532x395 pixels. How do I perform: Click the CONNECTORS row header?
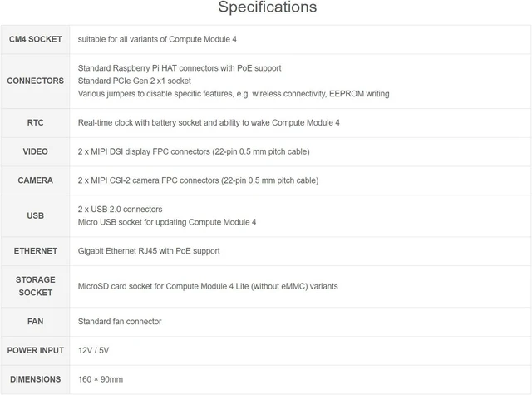(35, 81)
